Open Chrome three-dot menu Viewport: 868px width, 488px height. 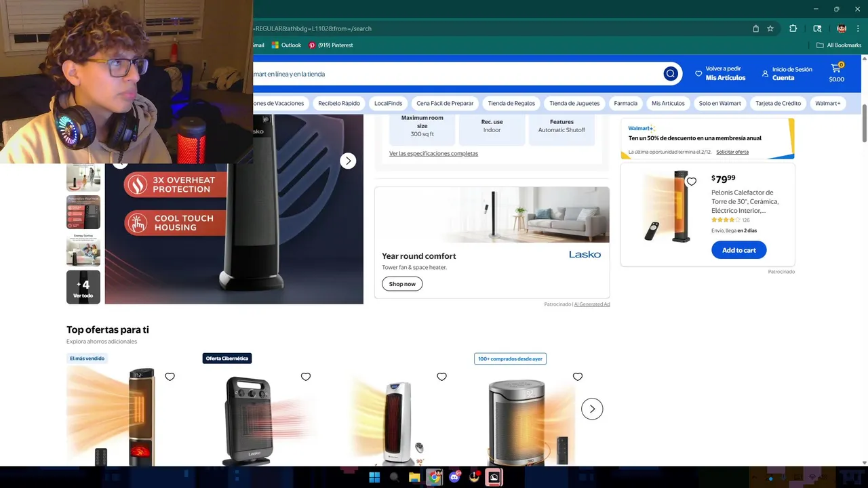pyautogui.click(x=858, y=28)
